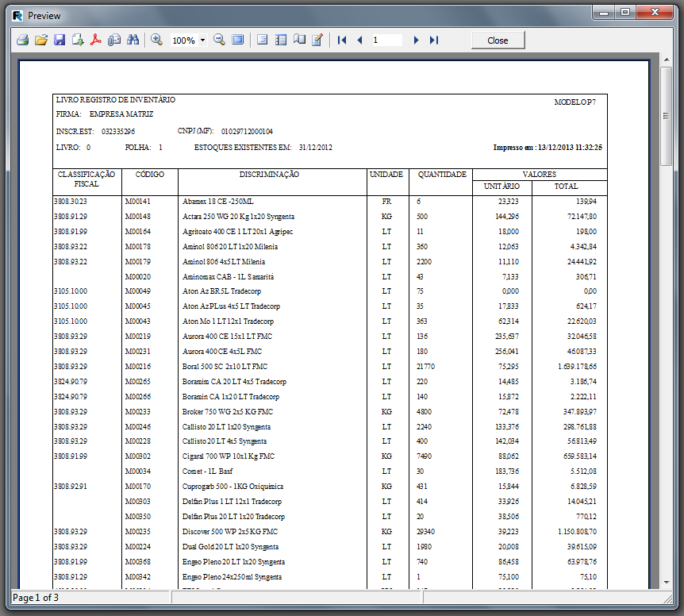Click the Preview window app icon
Image resolution: width=684 pixels, height=616 pixels.
click(17, 16)
